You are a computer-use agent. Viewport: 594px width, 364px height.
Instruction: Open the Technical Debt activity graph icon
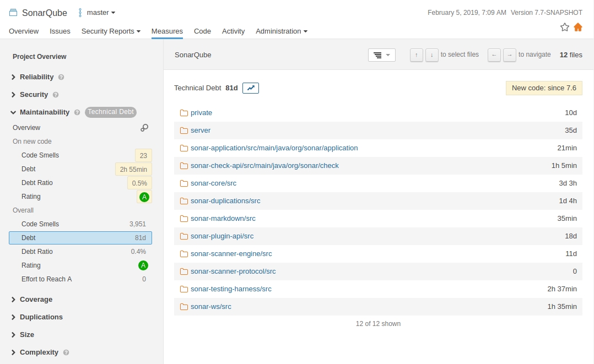250,88
